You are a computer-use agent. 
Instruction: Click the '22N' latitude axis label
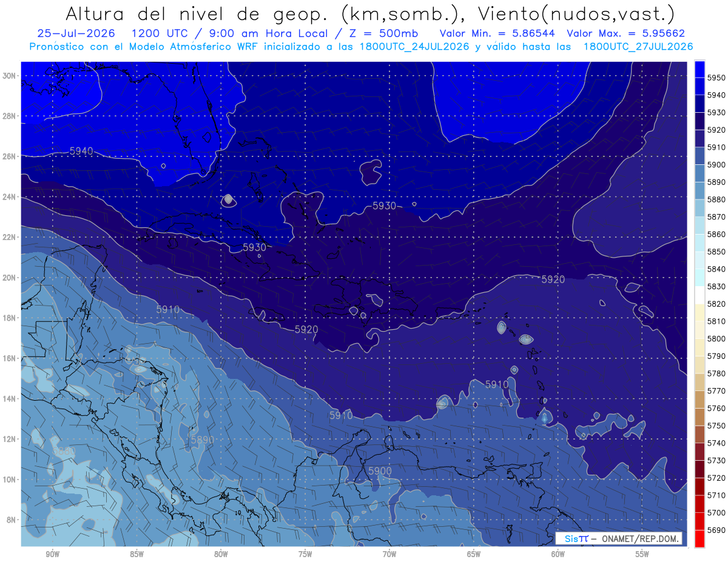(10, 237)
